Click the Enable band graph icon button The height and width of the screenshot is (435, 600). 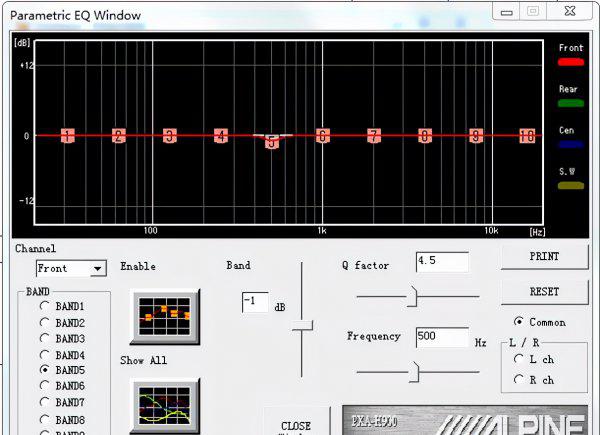(165, 316)
